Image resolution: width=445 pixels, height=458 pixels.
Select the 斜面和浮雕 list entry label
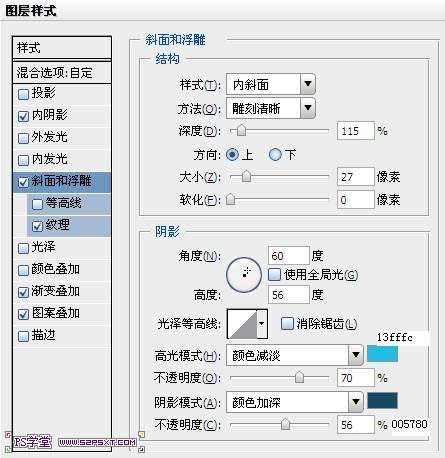click(x=61, y=181)
